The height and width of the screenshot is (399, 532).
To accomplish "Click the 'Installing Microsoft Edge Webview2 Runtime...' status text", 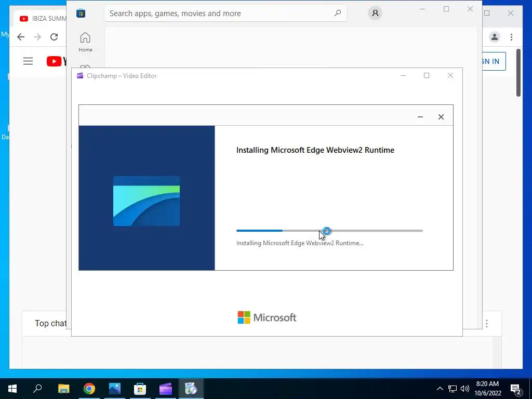I will tap(300, 243).
